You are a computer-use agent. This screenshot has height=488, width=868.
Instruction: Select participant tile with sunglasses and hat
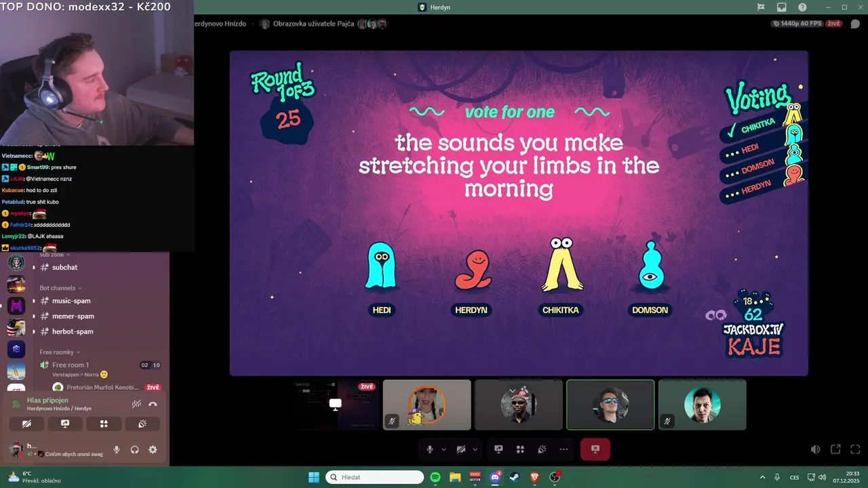pos(519,405)
